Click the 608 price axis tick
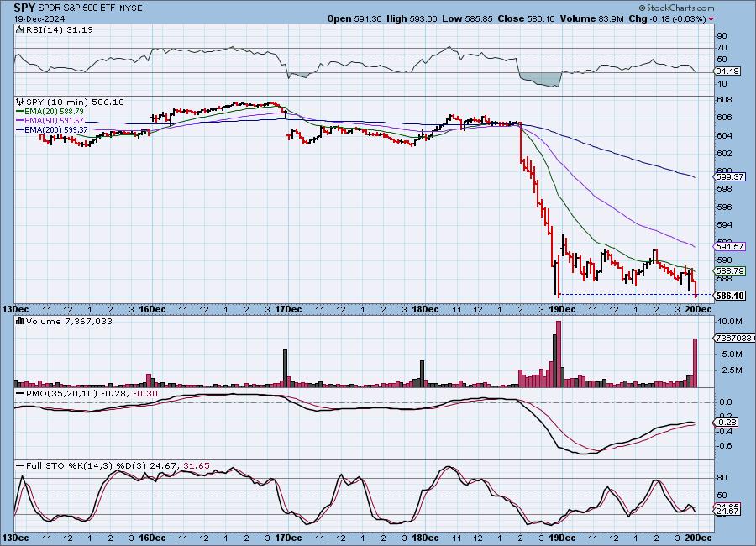The width and height of the screenshot is (756, 546). point(724,100)
